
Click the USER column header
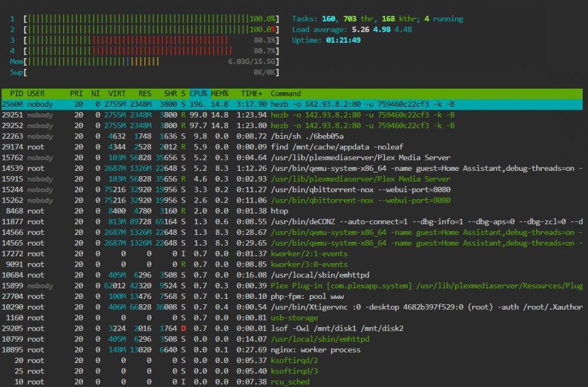pos(36,93)
